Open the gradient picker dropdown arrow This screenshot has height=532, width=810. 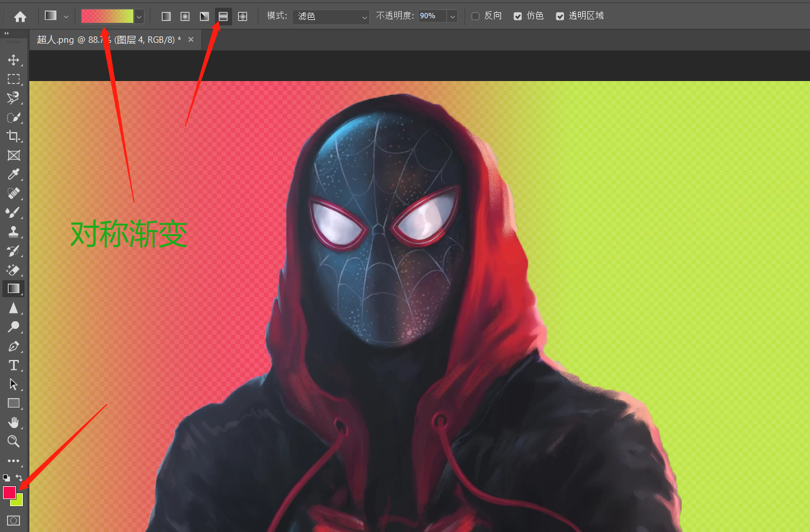139,16
